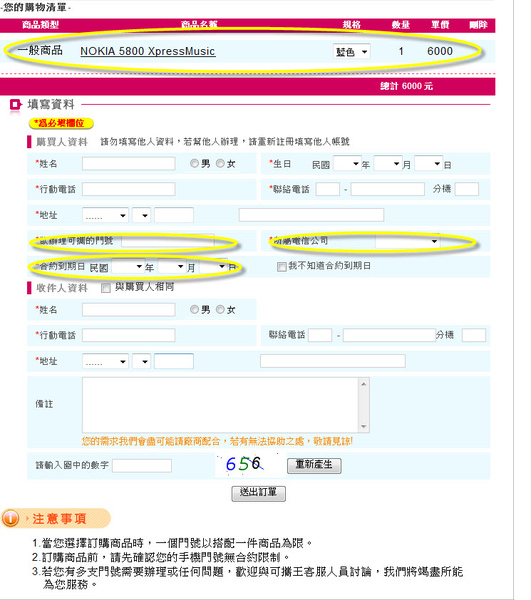Click the recipient address zip code field
531x600 pixels.
[x=174, y=361]
